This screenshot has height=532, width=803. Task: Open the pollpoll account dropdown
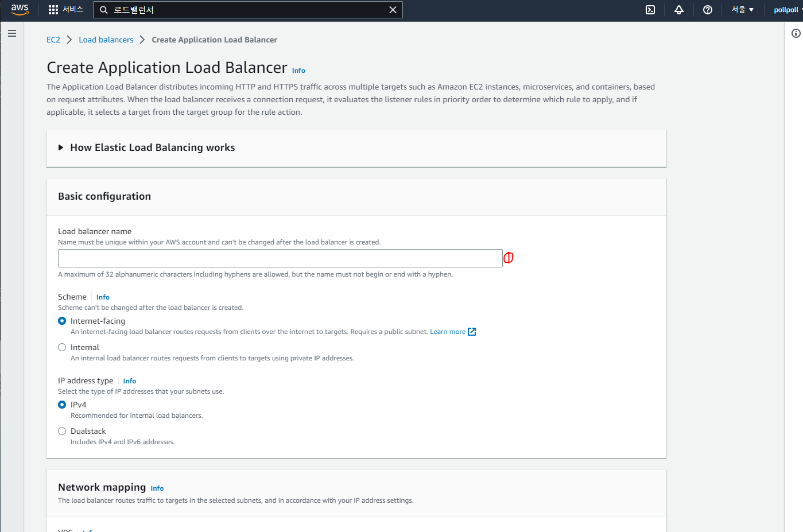pyautogui.click(x=788, y=10)
